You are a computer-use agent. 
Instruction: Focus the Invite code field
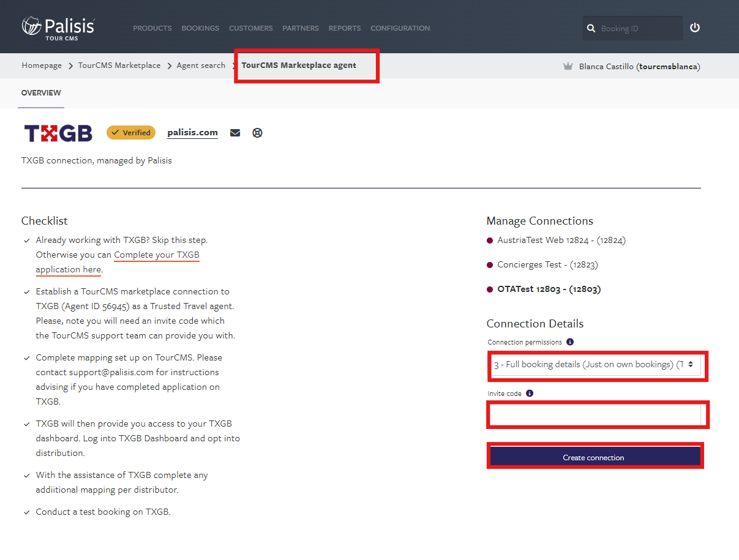(x=595, y=415)
